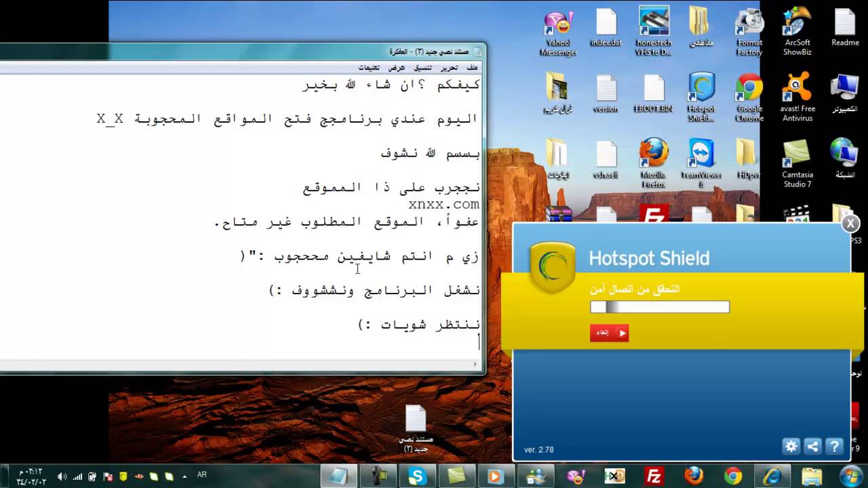Open FileZilla from the taskbar
Image resolution: width=868 pixels, height=488 pixels.
(x=654, y=476)
